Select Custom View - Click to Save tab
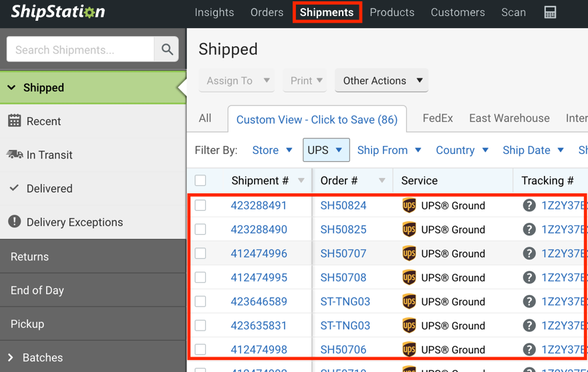The width and height of the screenshot is (588, 372). [317, 119]
